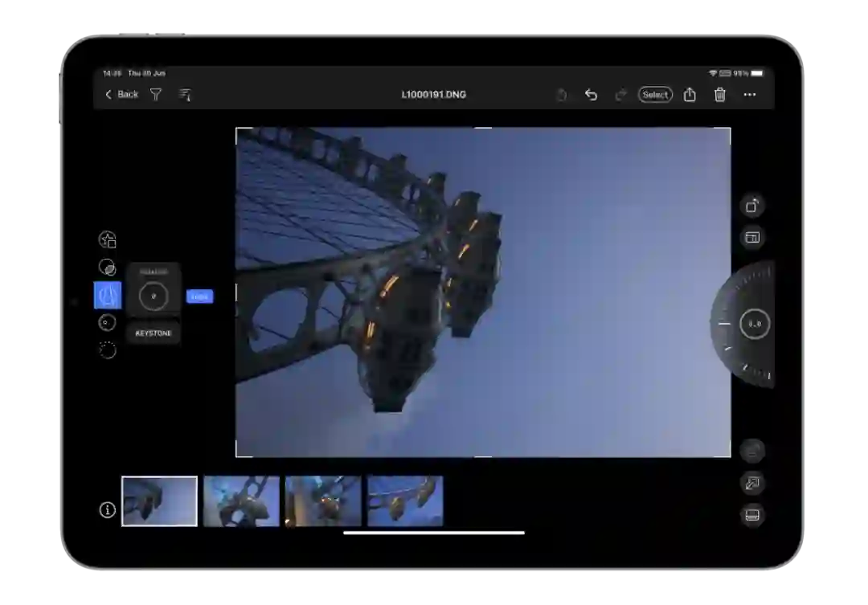Click the blue label beside geometry panel

(200, 296)
